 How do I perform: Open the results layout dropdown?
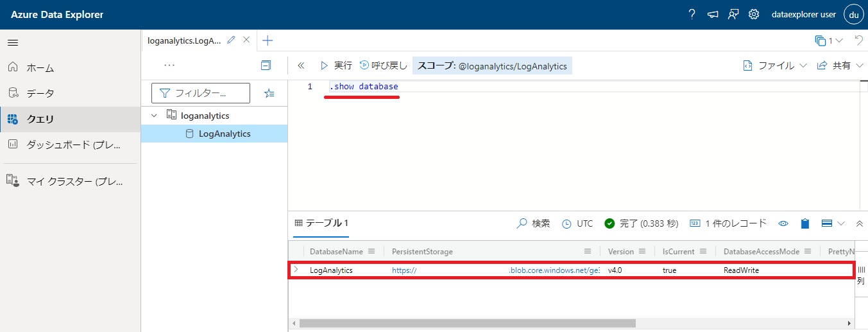(x=833, y=223)
